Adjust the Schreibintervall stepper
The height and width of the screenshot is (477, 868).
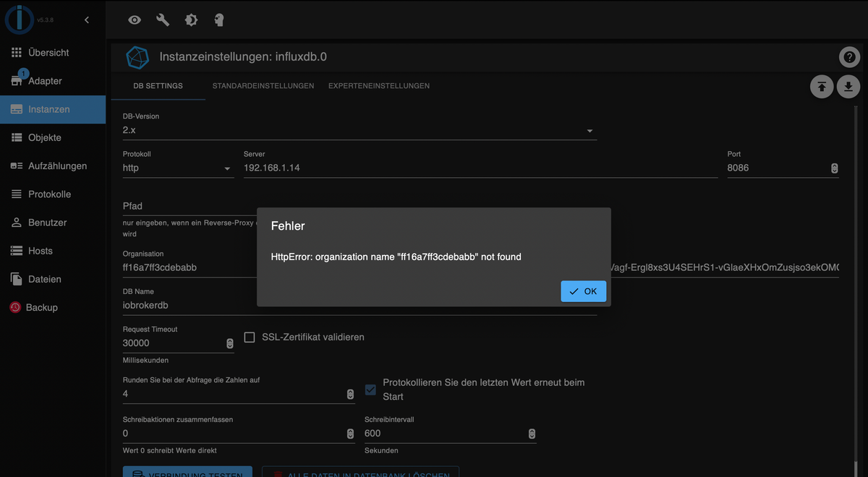[532, 434]
